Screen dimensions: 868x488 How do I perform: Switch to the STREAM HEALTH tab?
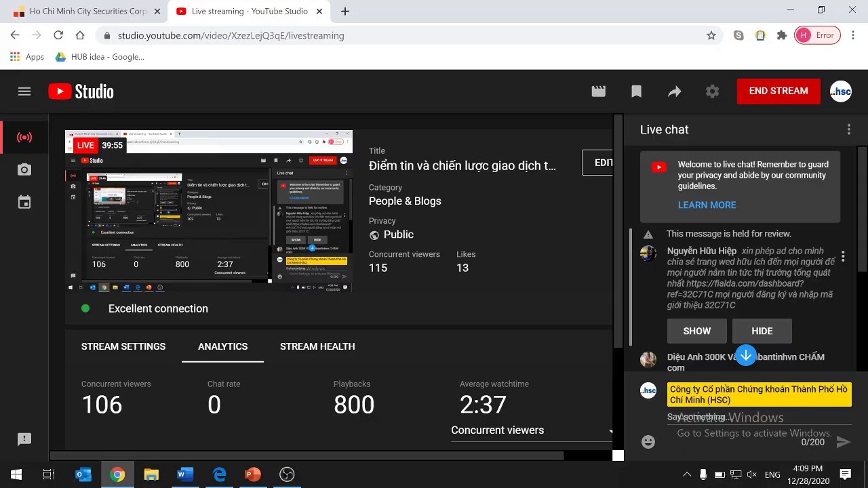click(x=317, y=346)
